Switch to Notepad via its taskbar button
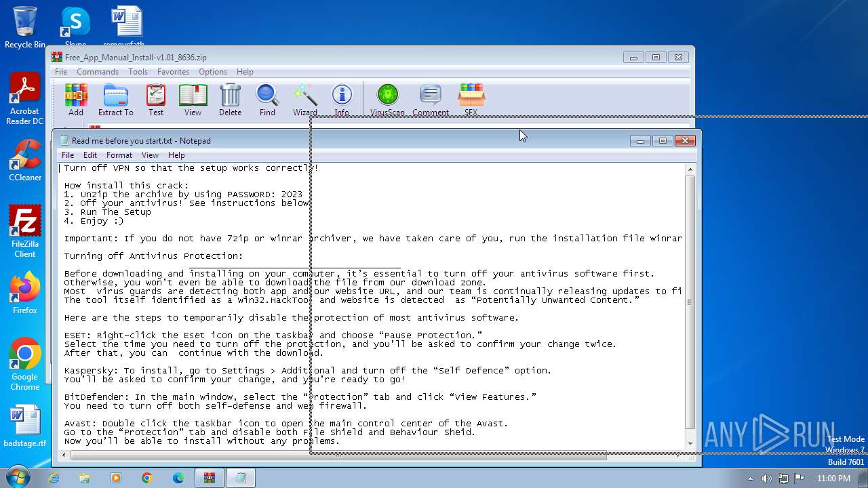This screenshot has height=488, width=868. pos(241,478)
